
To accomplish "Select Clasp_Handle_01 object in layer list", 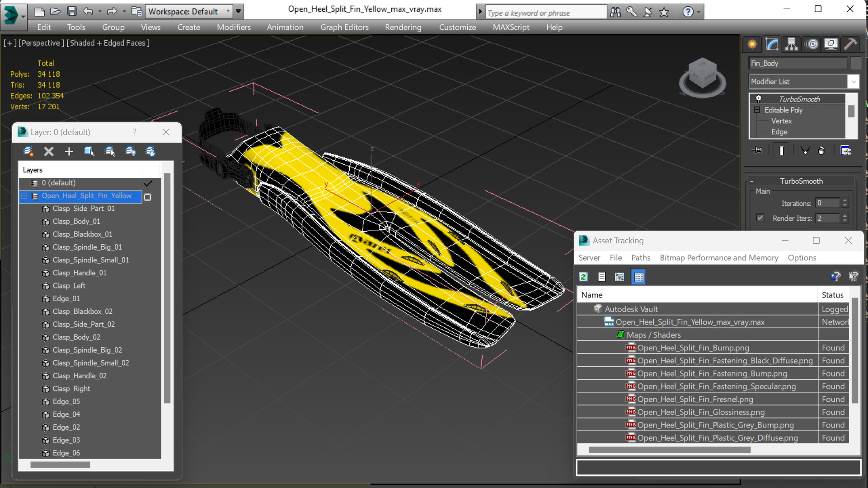I will (80, 273).
